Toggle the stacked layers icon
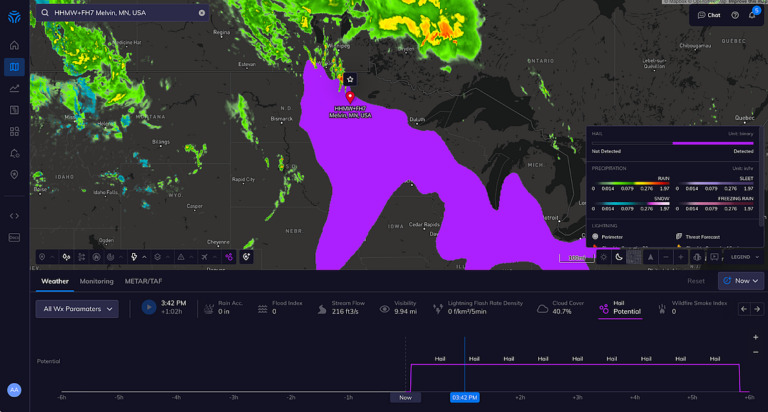 pos(157,257)
